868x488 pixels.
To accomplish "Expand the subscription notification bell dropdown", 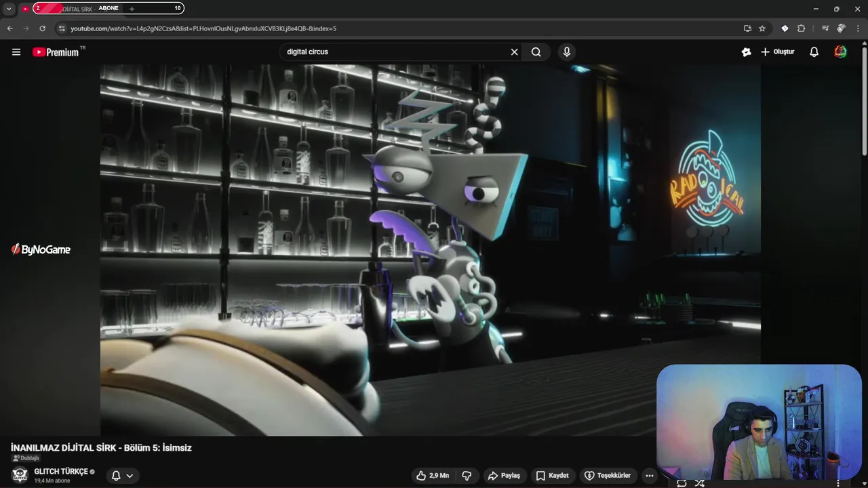I will point(123,476).
